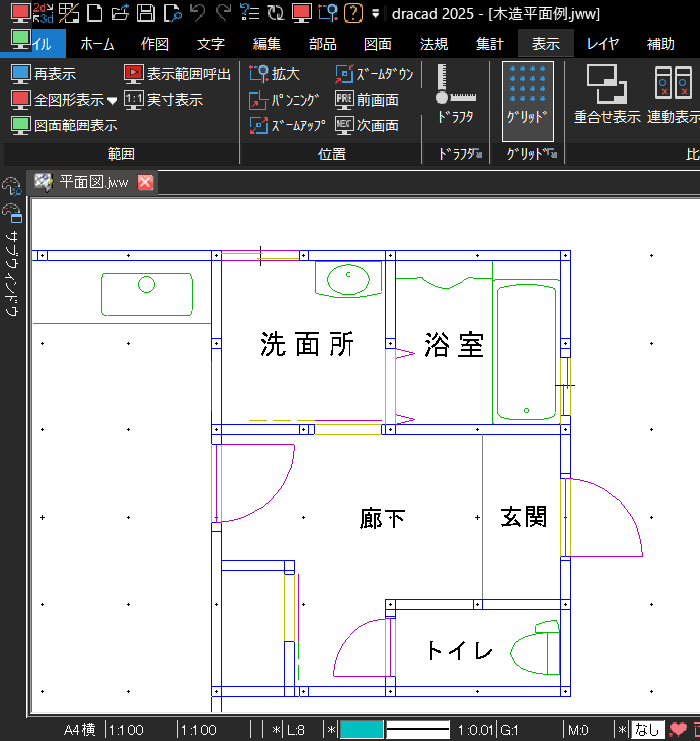Switch 2D/3D view mode icon
This screenshot has width=700, height=741.
pyautogui.click(x=43, y=13)
